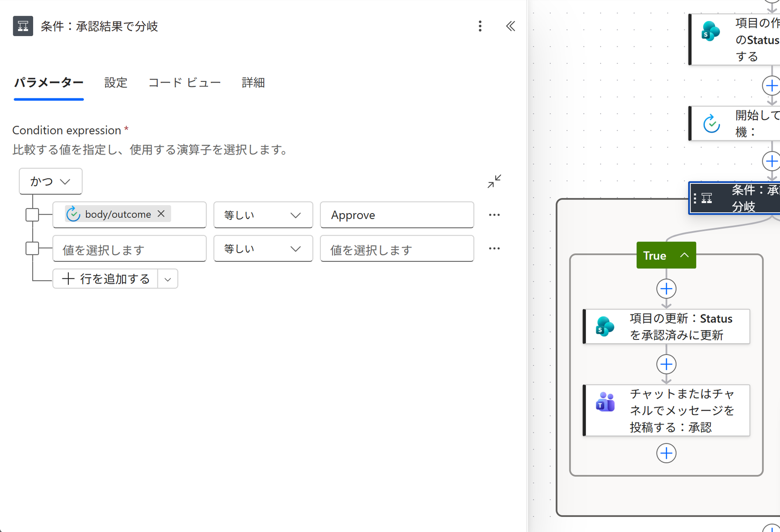Click the collapse-editor arrows icon
The height and width of the screenshot is (532, 780).
[x=494, y=181]
